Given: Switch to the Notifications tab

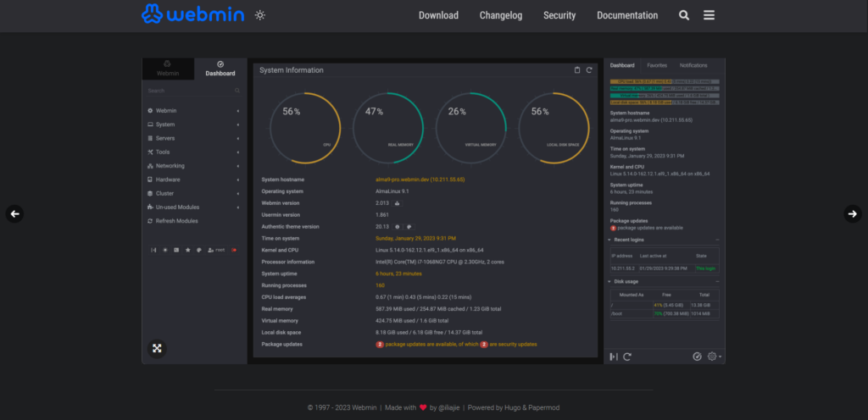Looking at the screenshot, I should (x=693, y=65).
